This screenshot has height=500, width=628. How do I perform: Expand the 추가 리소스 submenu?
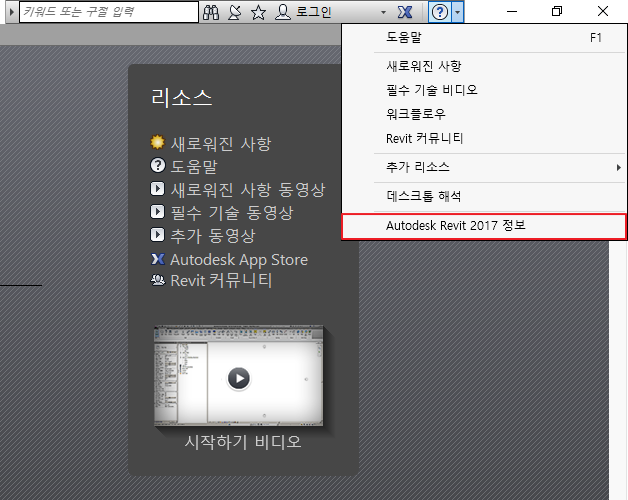(484, 167)
